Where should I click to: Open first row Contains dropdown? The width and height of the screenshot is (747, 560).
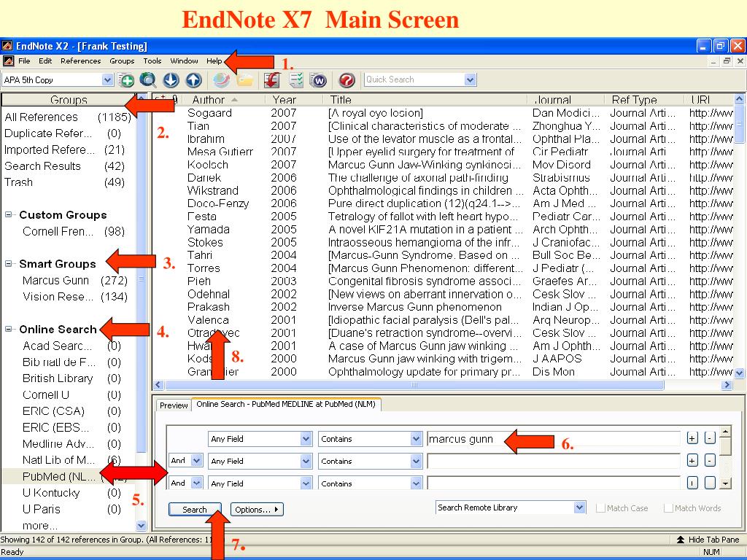pyautogui.click(x=416, y=438)
